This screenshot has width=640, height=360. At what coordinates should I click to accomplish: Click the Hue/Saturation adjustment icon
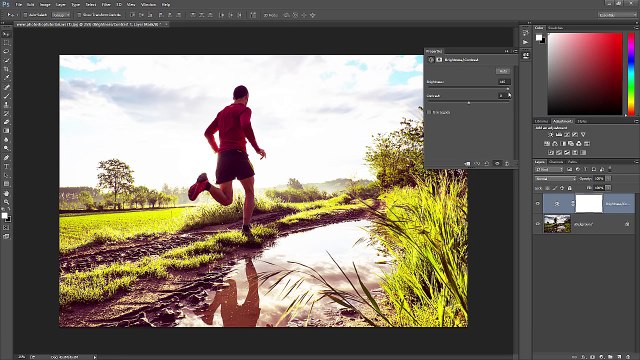point(547,144)
